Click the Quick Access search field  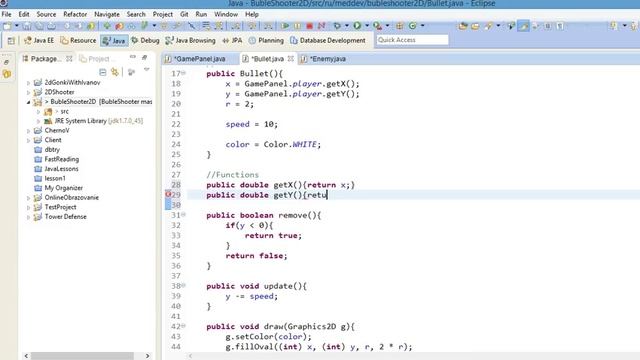412,40
